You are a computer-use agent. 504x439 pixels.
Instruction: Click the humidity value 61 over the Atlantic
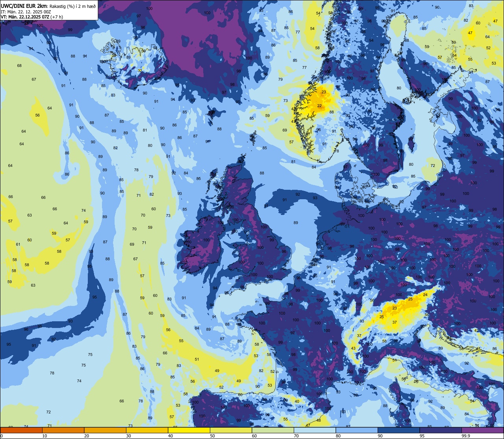click(x=18, y=245)
